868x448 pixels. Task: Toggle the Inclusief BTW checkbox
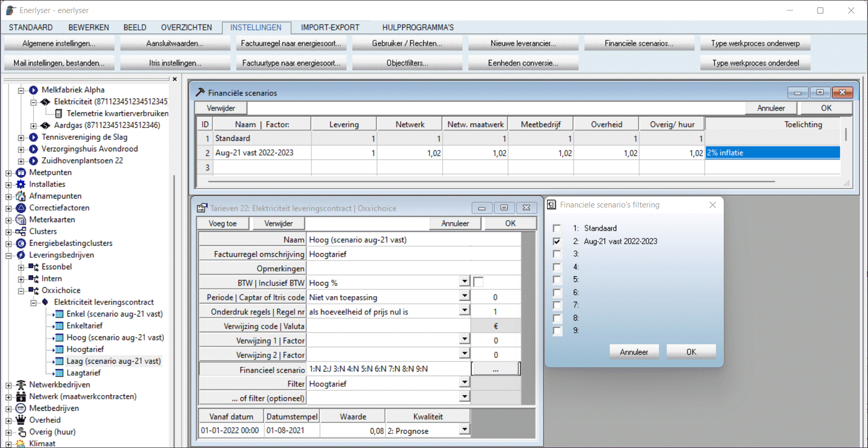click(x=478, y=282)
